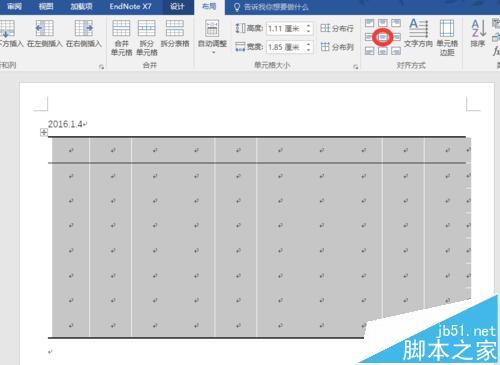Open the Rows & Columns dialog launcher

pyautogui.click(x=101, y=67)
